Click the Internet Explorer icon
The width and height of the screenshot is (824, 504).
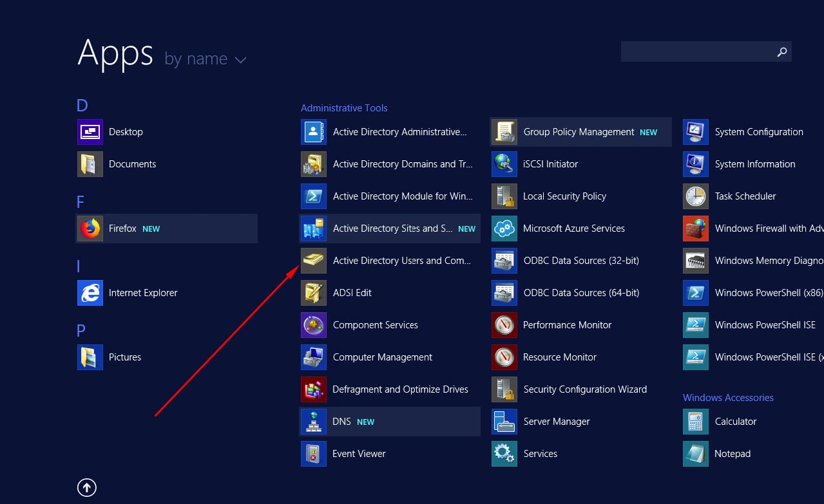pyautogui.click(x=90, y=293)
